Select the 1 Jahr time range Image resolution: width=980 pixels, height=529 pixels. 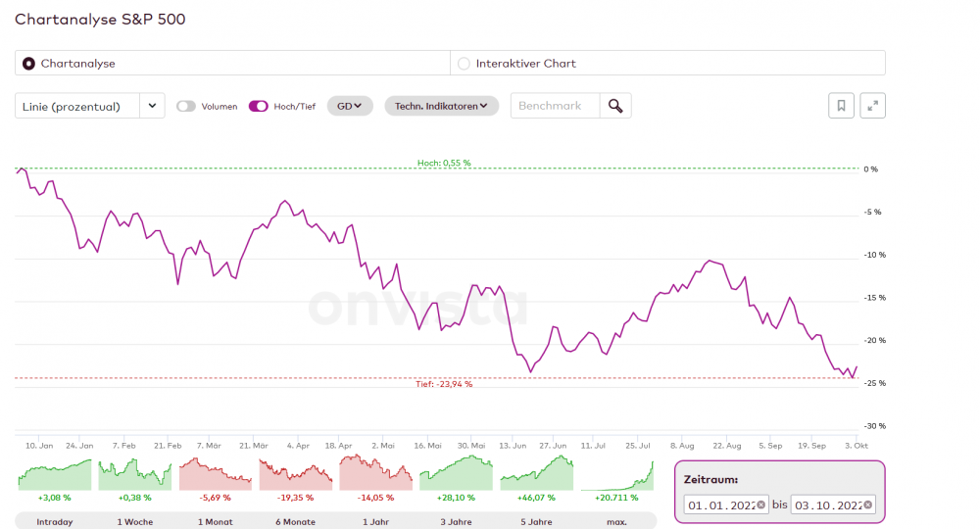tap(376, 522)
